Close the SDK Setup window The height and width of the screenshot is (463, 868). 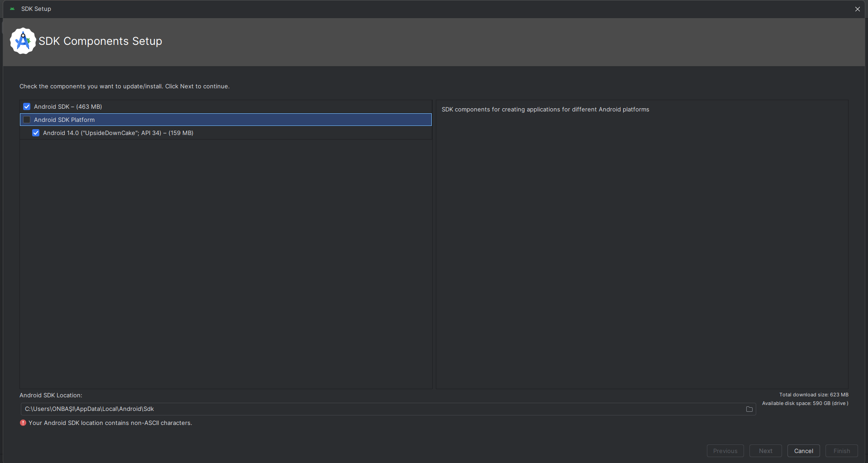coord(858,9)
